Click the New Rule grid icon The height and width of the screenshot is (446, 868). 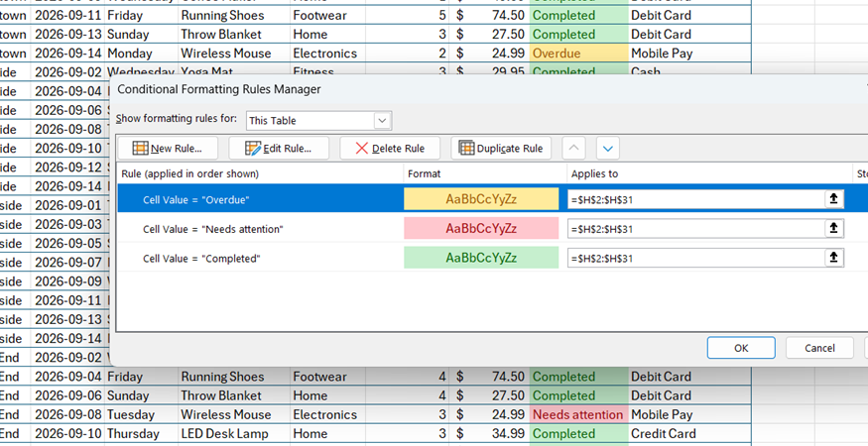[x=141, y=149]
